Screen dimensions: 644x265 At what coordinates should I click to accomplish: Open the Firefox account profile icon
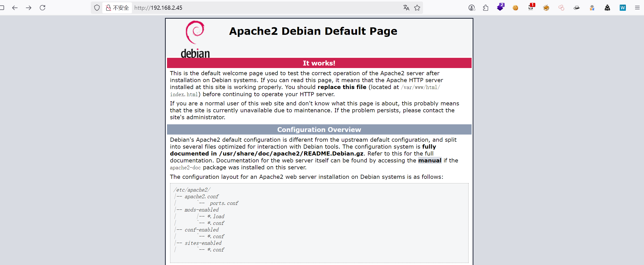[x=472, y=8]
